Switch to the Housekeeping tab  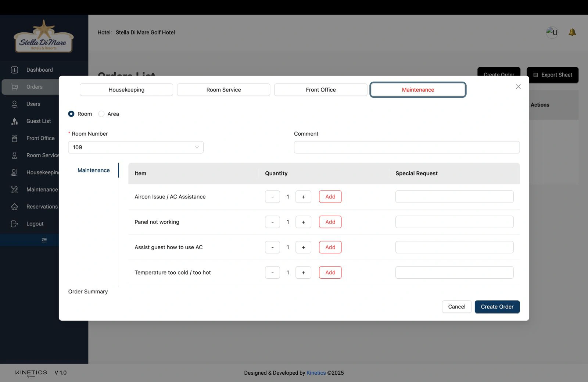click(x=126, y=90)
